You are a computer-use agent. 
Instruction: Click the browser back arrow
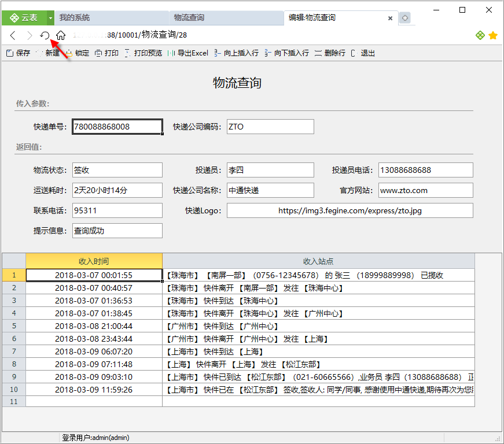click(13, 35)
